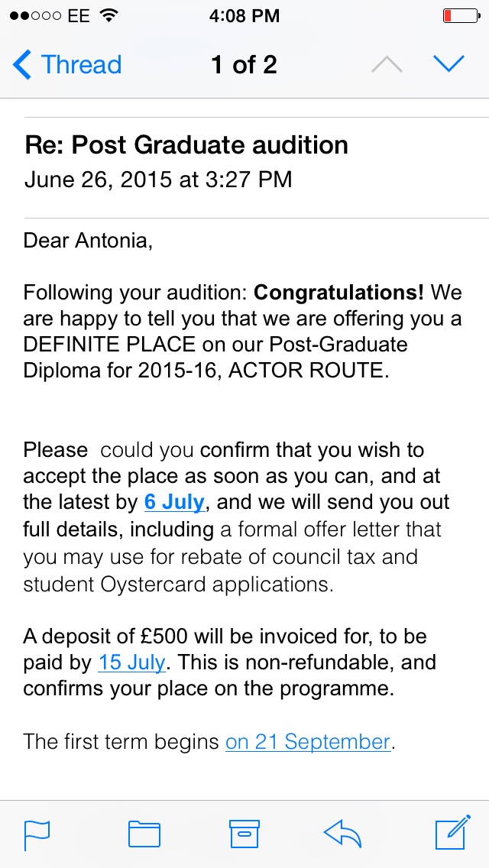Go back to Thread
This screenshot has width=489, height=868.
click(x=80, y=65)
